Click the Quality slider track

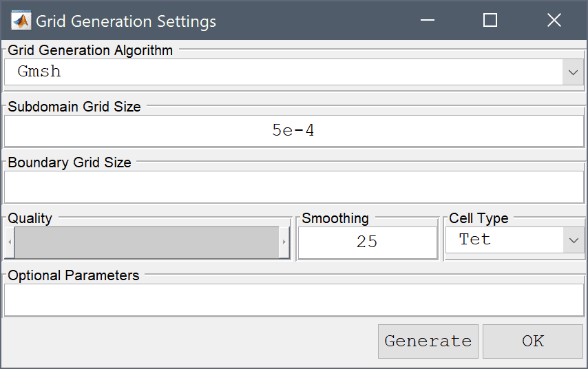[147, 242]
